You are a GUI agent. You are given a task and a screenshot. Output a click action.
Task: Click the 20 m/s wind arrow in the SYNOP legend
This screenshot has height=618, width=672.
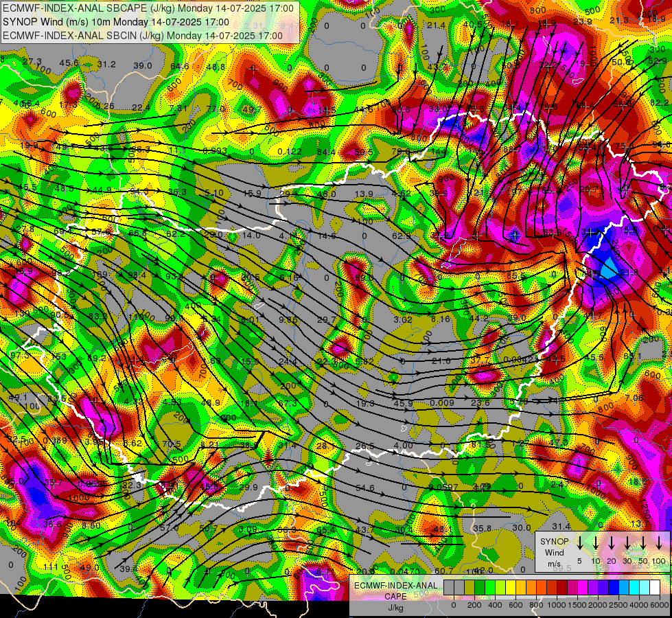pos(611,542)
